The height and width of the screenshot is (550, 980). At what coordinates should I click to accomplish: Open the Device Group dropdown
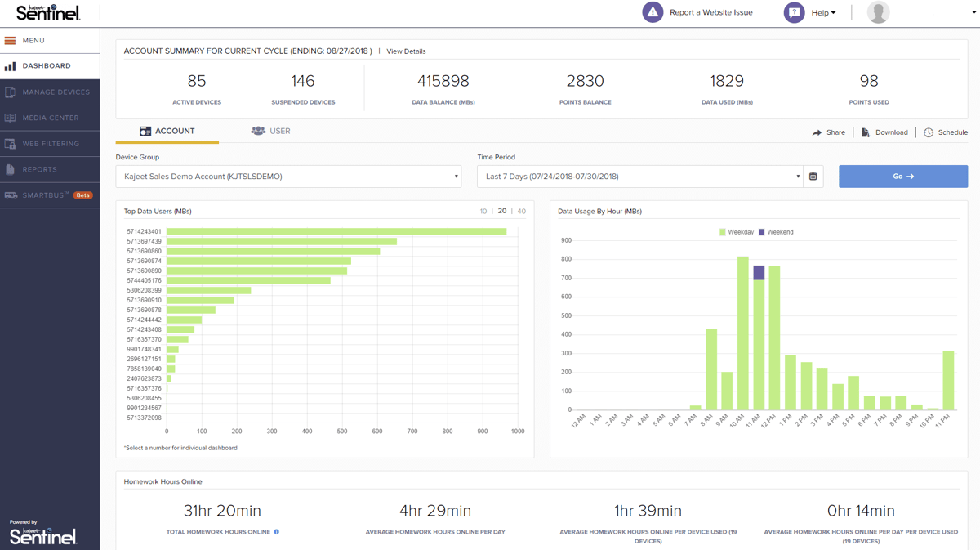pyautogui.click(x=288, y=176)
